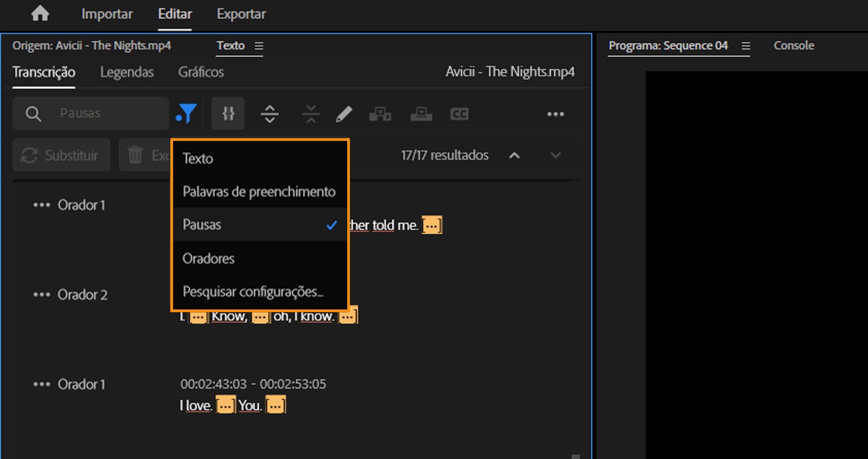868x459 pixels.
Task: Click the pencil edit transcript icon
Action: coord(344,114)
